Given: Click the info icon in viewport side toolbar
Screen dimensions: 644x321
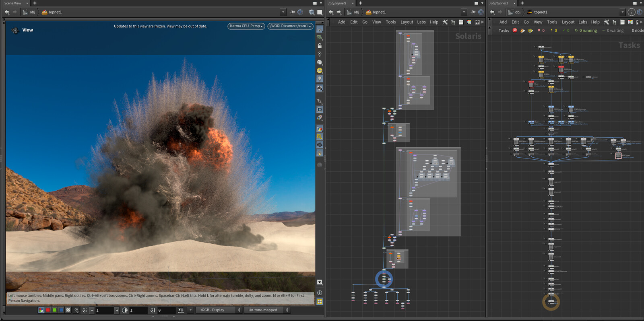Looking at the screenshot, I should (x=320, y=293).
